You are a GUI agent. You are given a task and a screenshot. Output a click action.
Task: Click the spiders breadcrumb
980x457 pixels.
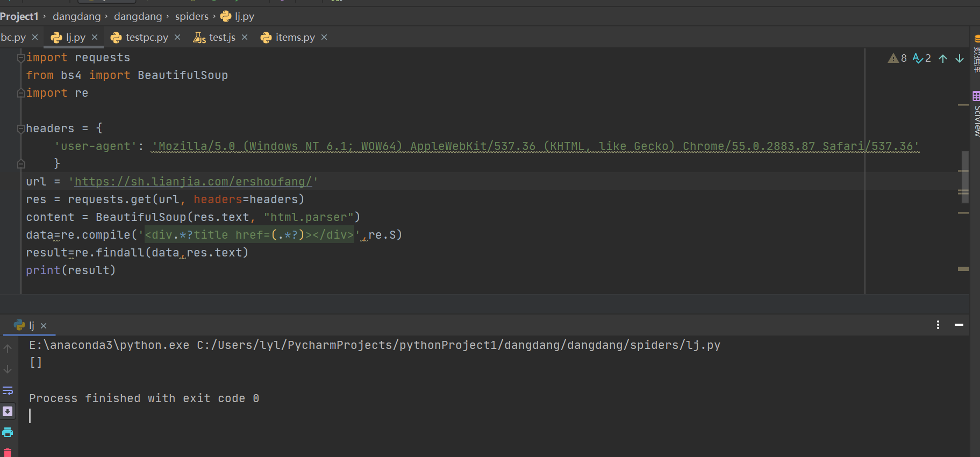(191, 16)
